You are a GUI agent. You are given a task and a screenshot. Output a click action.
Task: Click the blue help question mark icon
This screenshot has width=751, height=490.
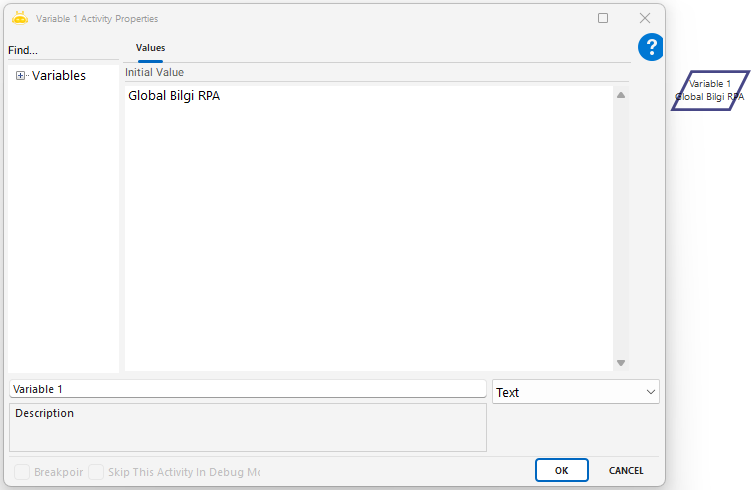(x=651, y=47)
